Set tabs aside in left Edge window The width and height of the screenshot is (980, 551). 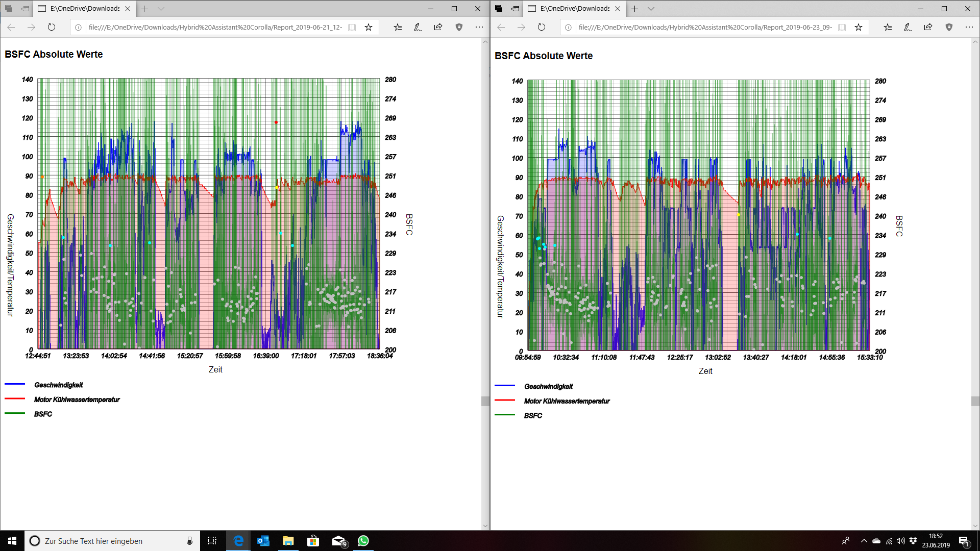[x=25, y=9]
